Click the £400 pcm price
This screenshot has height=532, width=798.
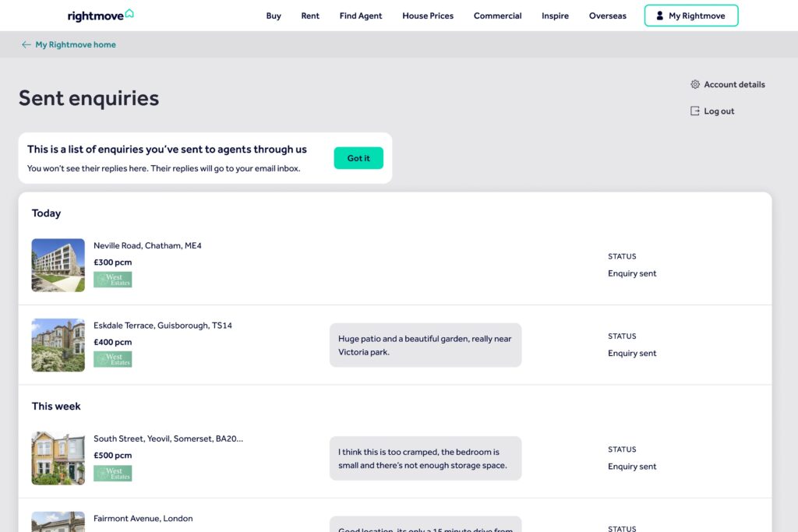(x=112, y=342)
